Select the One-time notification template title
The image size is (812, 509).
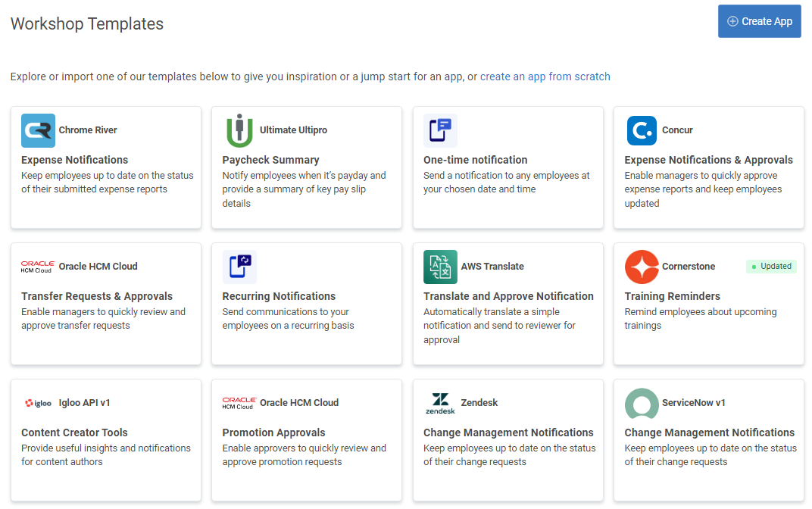(x=476, y=160)
